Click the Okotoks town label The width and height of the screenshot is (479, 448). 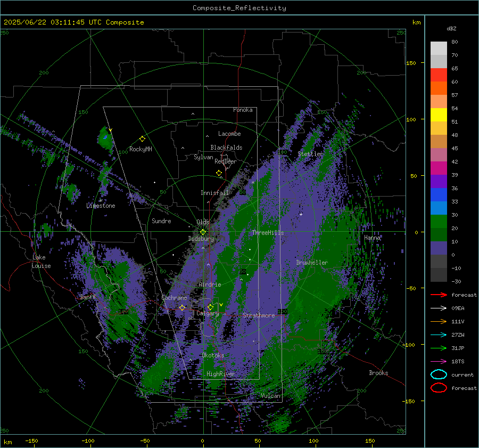pos(213,355)
